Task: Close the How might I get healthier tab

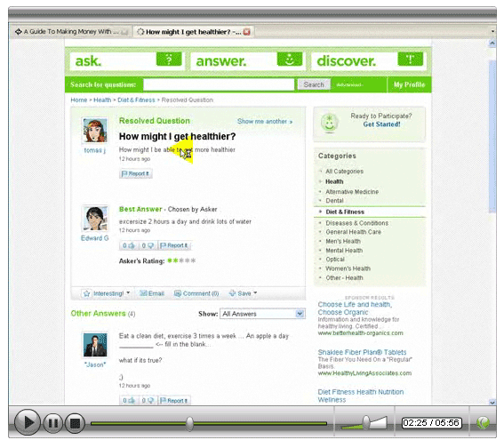Action: [x=247, y=32]
